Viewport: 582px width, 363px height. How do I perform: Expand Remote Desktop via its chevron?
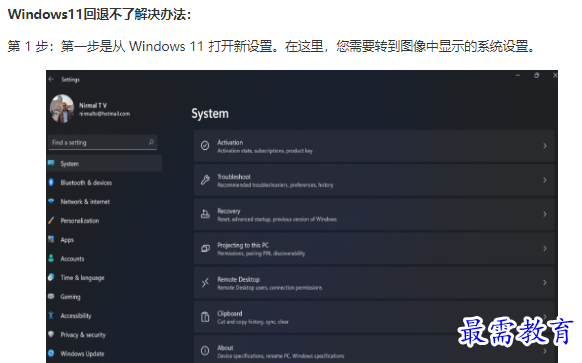(545, 282)
